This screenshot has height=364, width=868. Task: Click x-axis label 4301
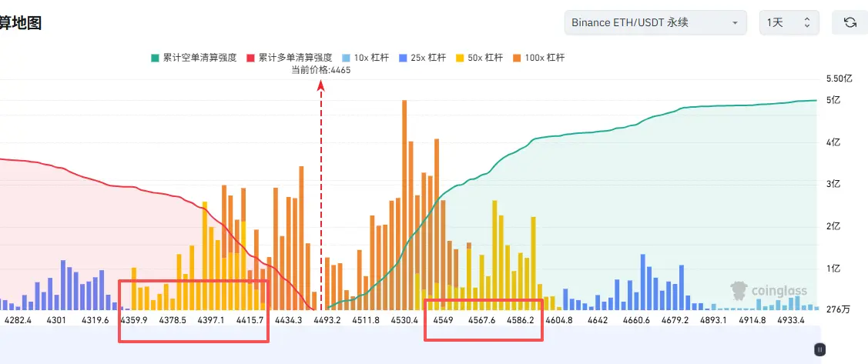coord(56,320)
